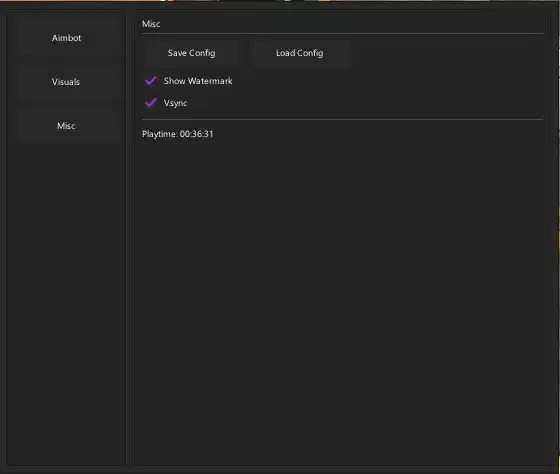Click the Save Config button

(x=191, y=53)
